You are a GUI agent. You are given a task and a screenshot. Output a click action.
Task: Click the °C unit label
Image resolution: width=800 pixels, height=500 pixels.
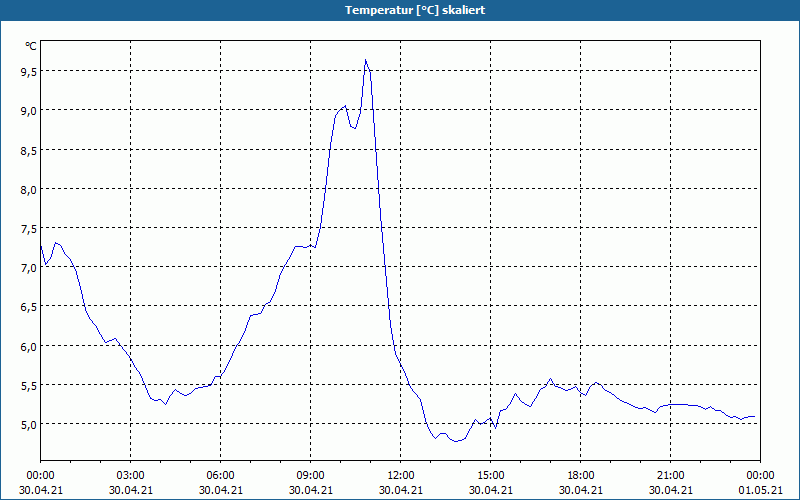coord(31,46)
